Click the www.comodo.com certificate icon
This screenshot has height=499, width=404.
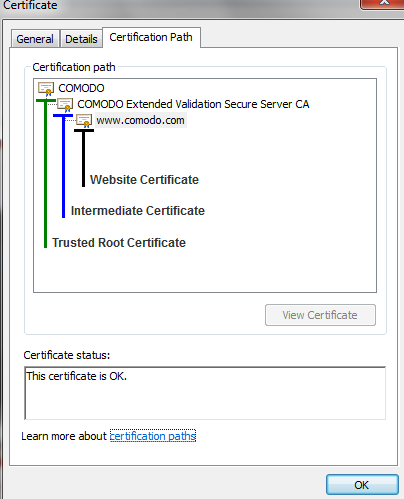click(x=84, y=120)
